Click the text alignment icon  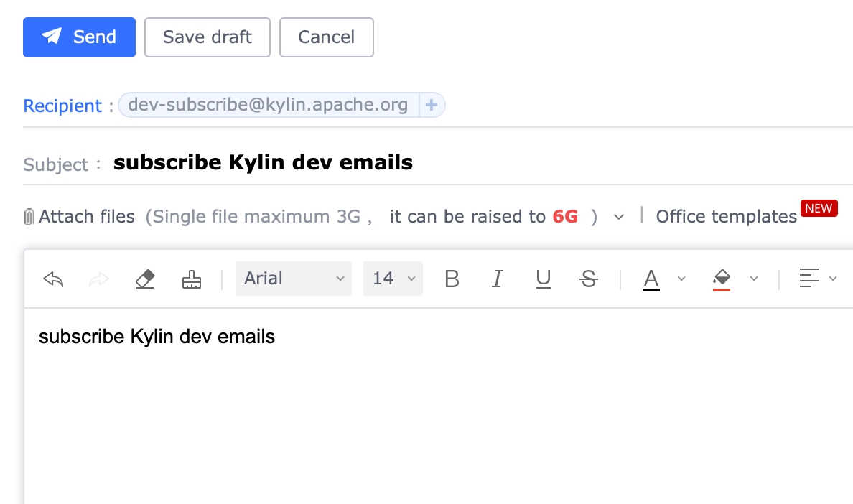[x=809, y=279]
